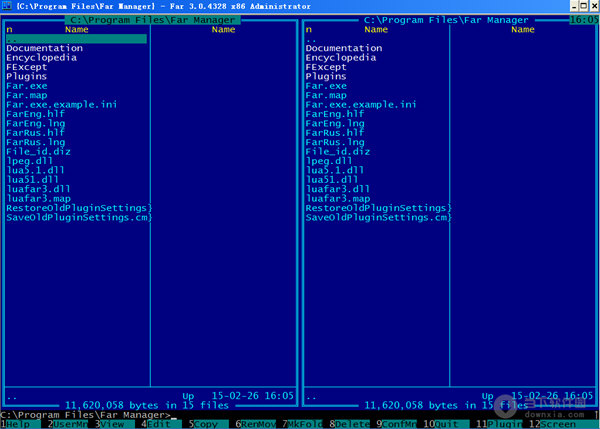
Task: Select lua5.1.dll in the right panel
Action: (334, 170)
